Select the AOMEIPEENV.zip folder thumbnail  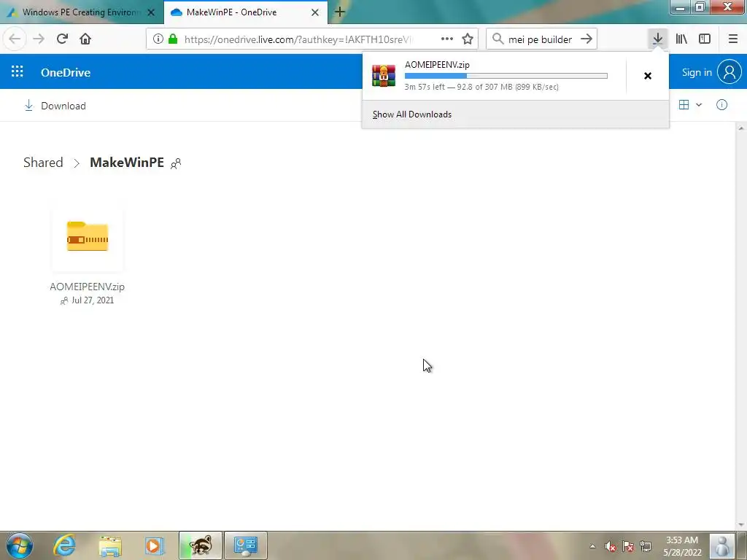(88, 237)
